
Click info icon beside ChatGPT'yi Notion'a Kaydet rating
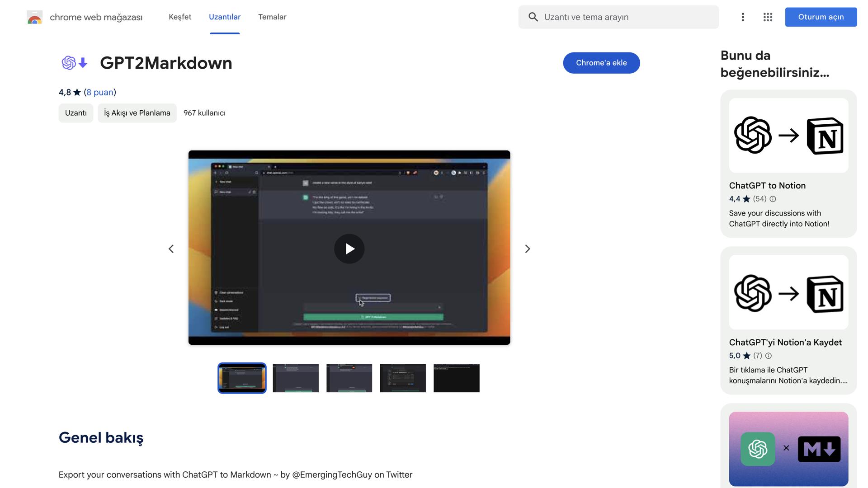[769, 356]
